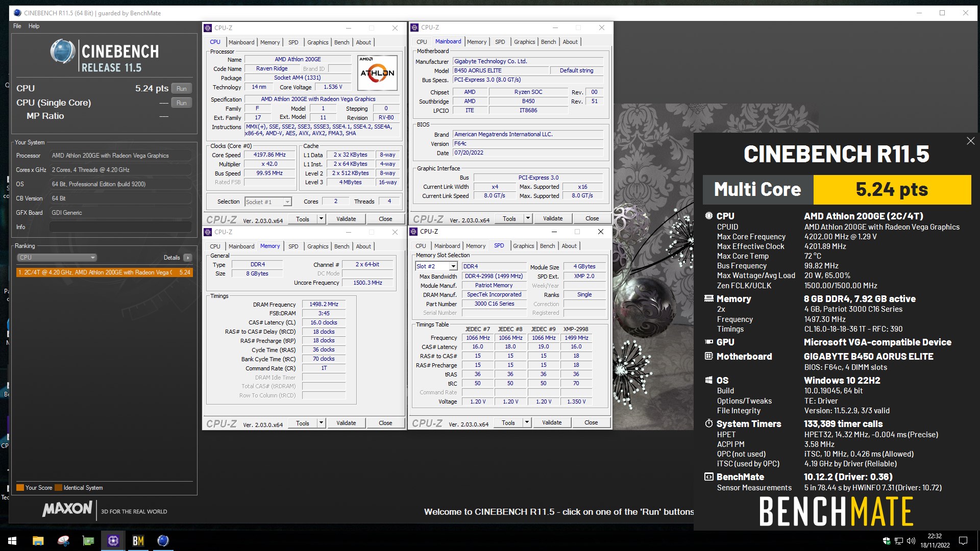980x551 pixels.
Task: Click the DRAM Frequency 1498.2 MHz value
Action: tap(324, 304)
